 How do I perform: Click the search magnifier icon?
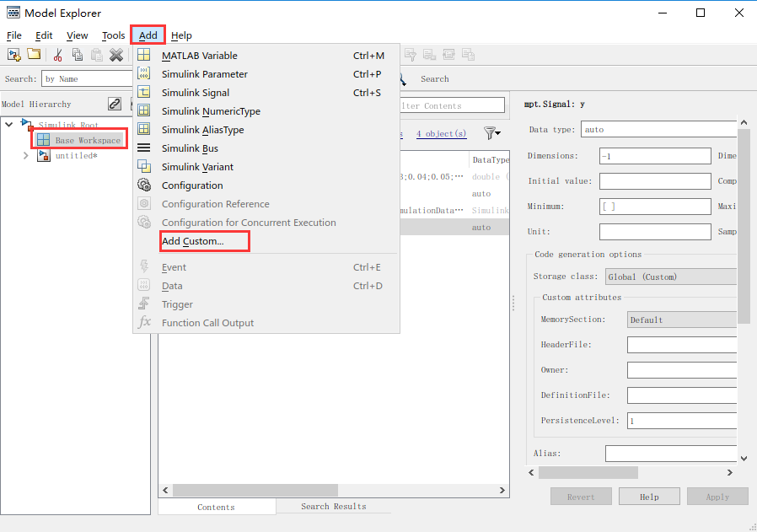[x=402, y=79]
